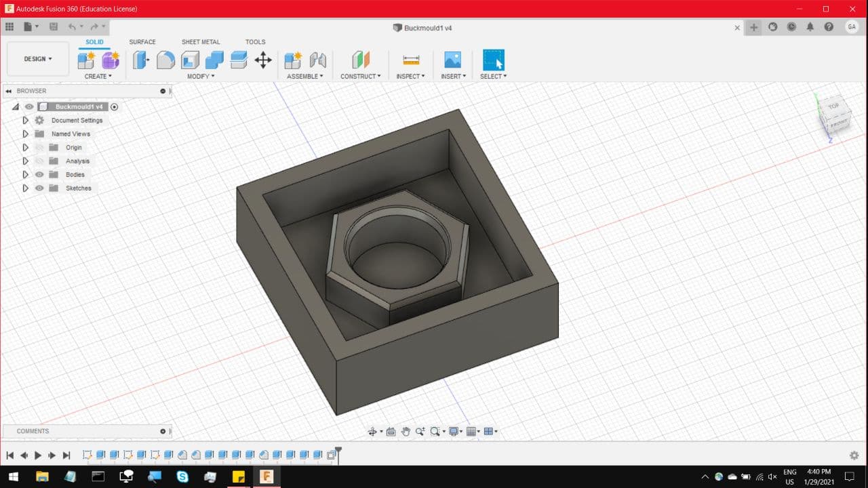The width and height of the screenshot is (868, 488).
Task: Click the Look At icon
Action: (391, 432)
